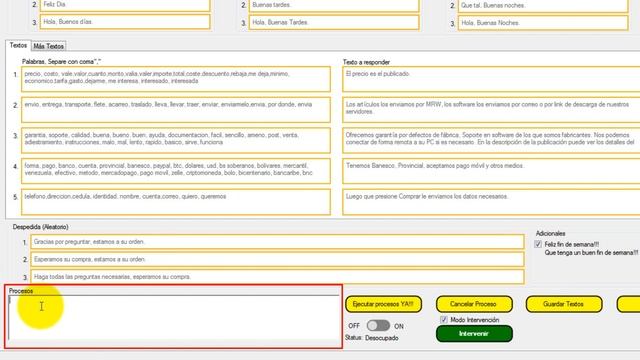Edit response 'Tenemos Banesco, Provincial'
This screenshot has height=360, width=640.
coord(491,171)
